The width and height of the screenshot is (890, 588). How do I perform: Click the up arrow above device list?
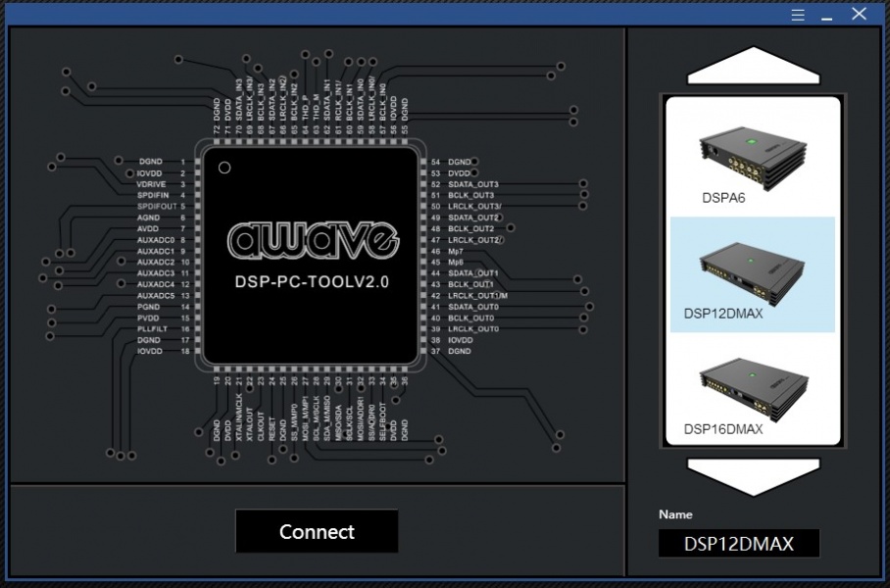[754, 66]
